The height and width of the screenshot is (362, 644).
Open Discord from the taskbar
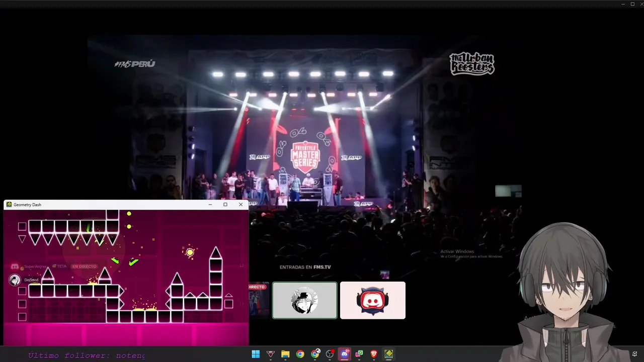[x=345, y=354]
